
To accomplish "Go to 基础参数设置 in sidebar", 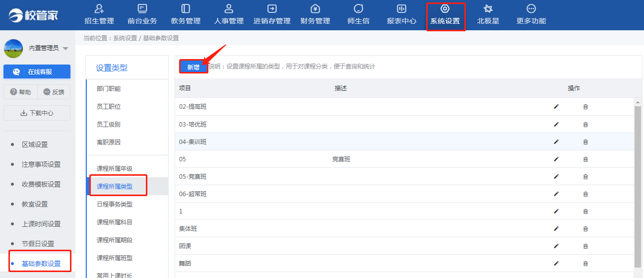I will coord(41,264).
